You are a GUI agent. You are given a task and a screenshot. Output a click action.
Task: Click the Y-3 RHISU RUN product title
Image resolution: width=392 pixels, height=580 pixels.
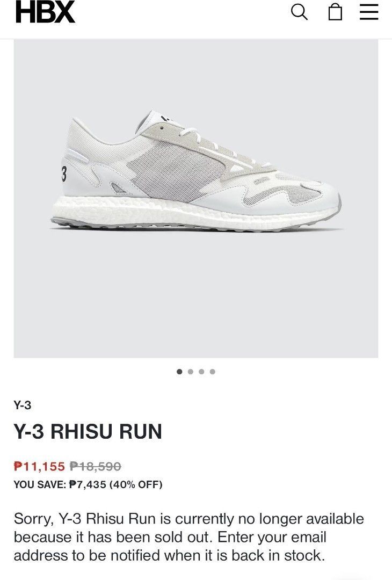88,431
